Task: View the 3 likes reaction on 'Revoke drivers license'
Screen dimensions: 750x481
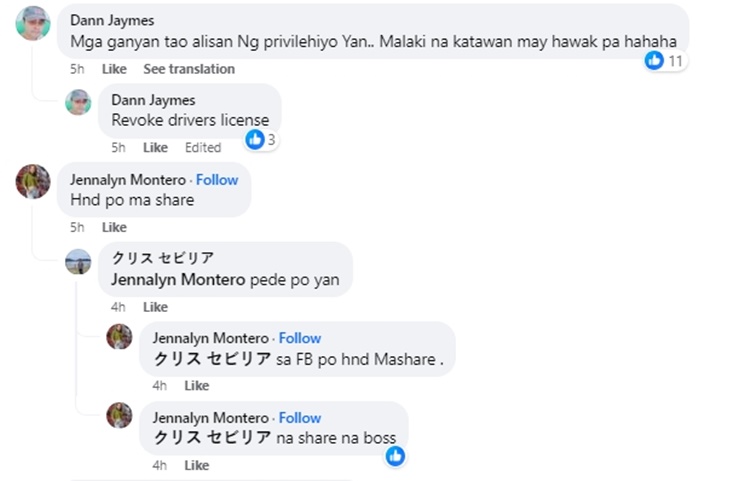Action: 256,140
